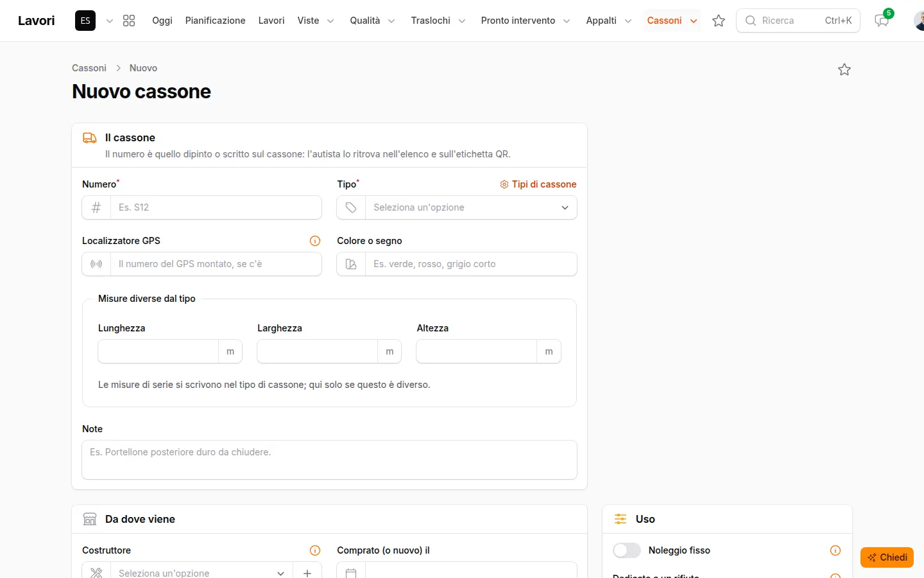Open the Ricerca search box
Image resolution: width=924 pixels, height=578 pixels.
(798, 21)
